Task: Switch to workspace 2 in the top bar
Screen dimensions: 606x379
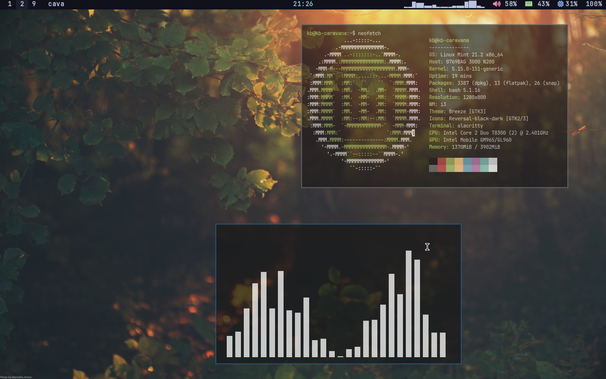Action: (x=22, y=4)
